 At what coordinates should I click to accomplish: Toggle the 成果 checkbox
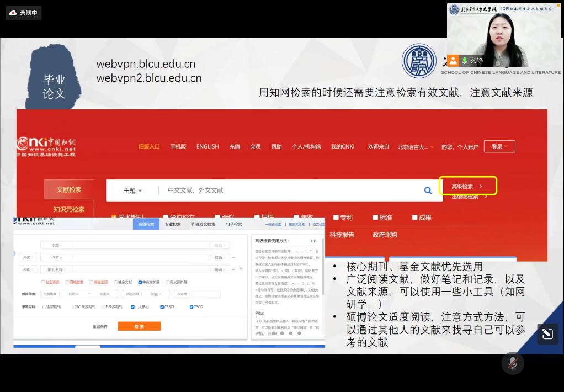click(414, 218)
